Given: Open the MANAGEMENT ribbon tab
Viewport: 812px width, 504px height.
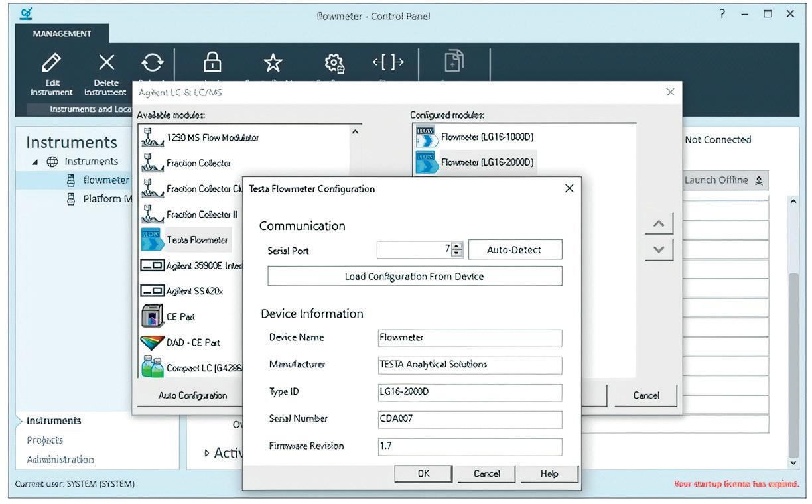Looking at the screenshot, I should (62, 33).
